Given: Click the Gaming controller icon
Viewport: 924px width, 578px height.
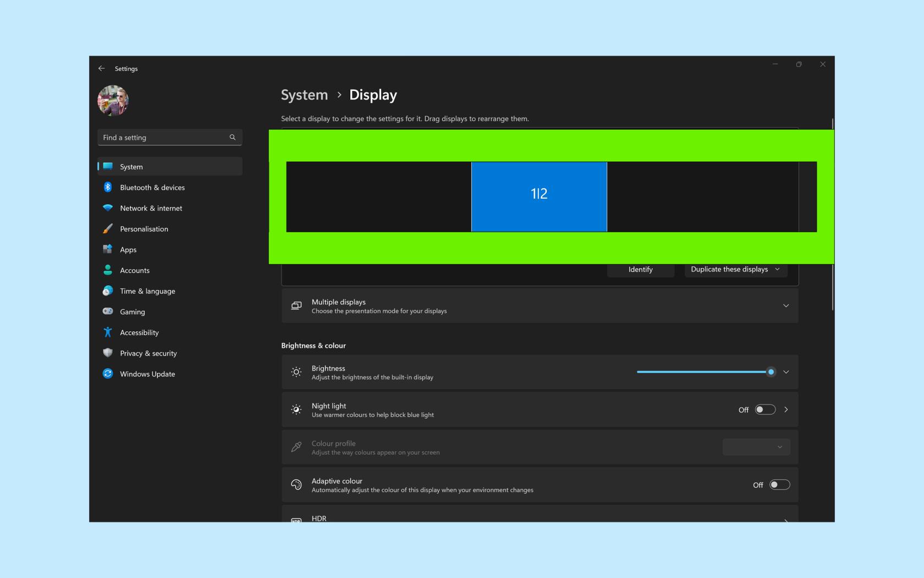Looking at the screenshot, I should point(108,312).
